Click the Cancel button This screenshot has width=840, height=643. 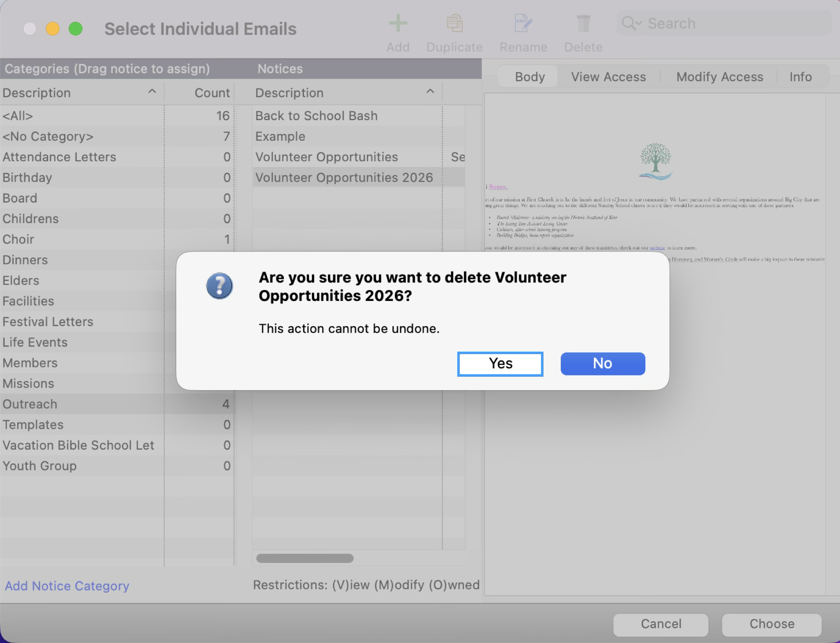(x=661, y=624)
